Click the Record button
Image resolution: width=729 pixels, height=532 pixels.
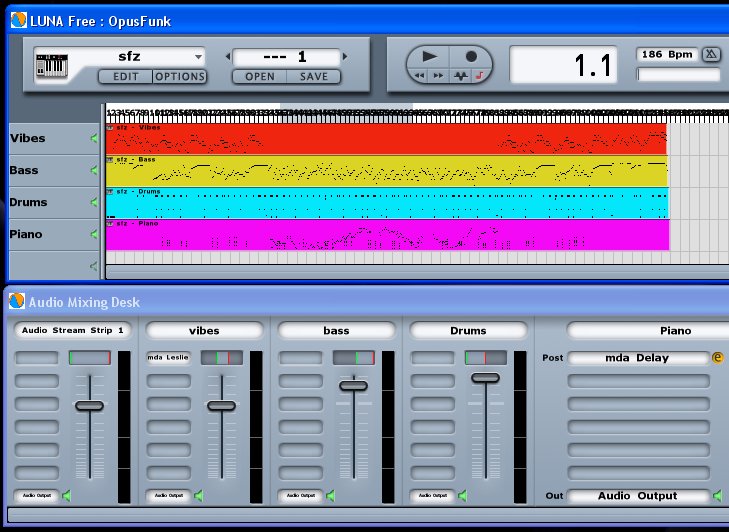coord(471,57)
